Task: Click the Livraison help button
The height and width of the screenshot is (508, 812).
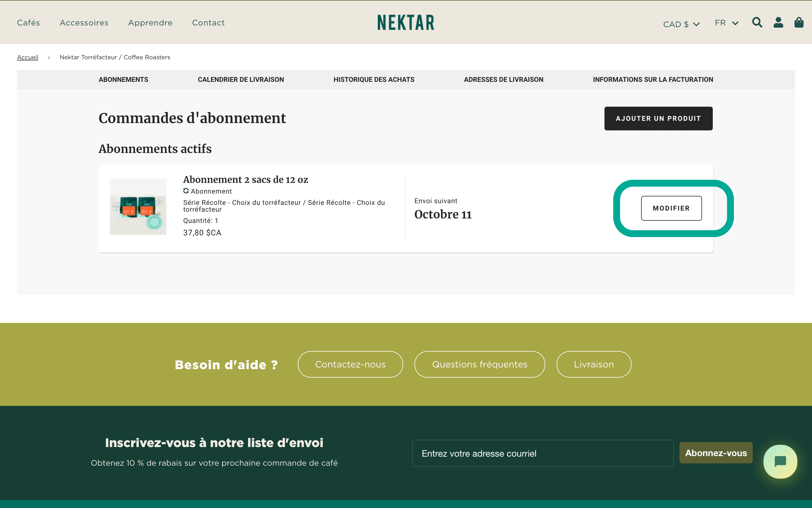Action: click(593, 364)
